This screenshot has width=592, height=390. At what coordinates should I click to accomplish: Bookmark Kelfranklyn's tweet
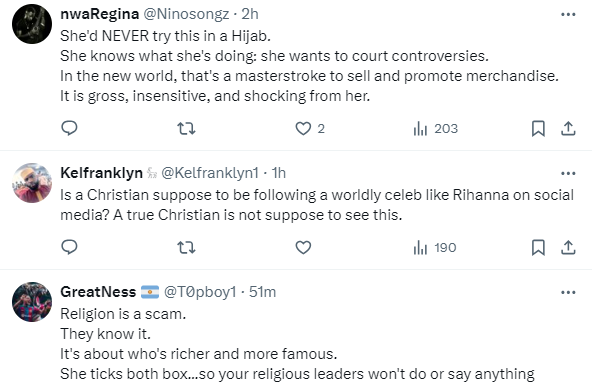click(x=538, y=248)
